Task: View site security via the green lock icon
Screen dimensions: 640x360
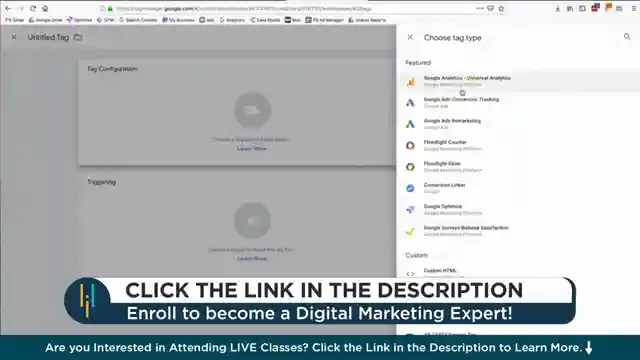Action: pos(110,9)
